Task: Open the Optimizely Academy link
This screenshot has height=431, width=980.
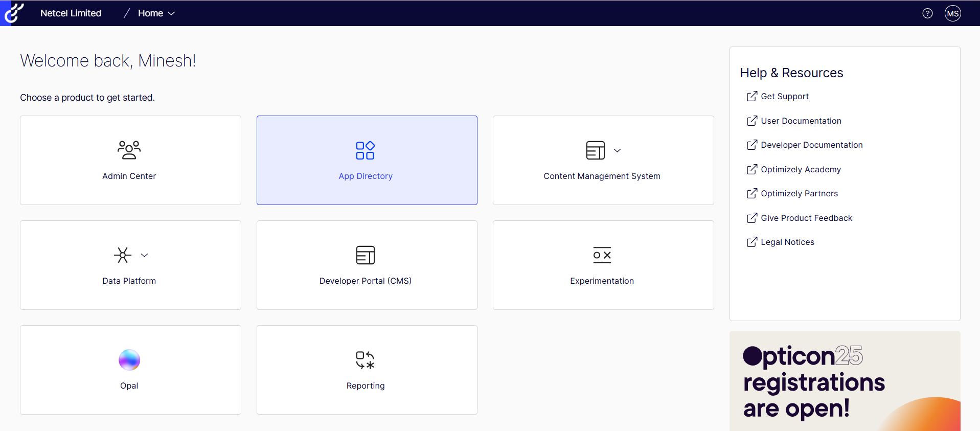Action: 801,169
